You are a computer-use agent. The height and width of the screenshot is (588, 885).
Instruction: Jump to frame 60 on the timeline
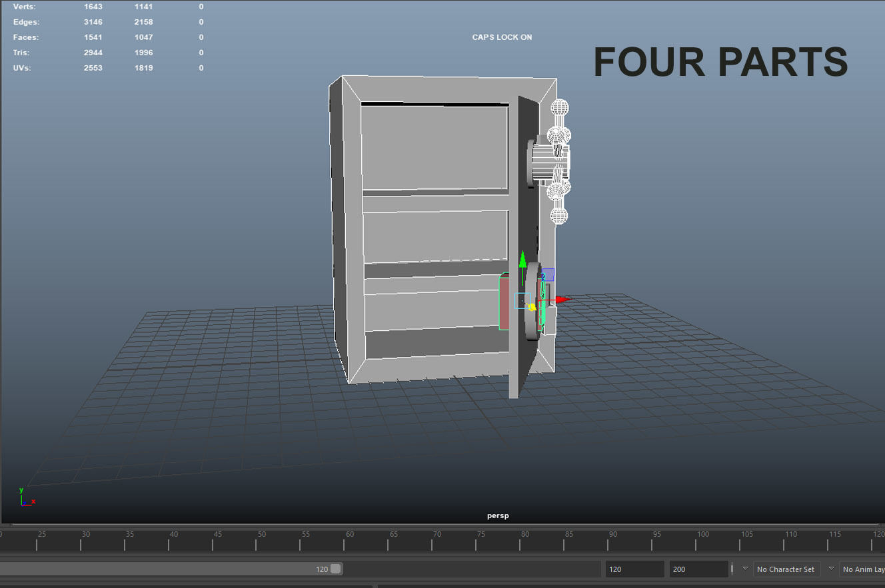click(349, 534)
